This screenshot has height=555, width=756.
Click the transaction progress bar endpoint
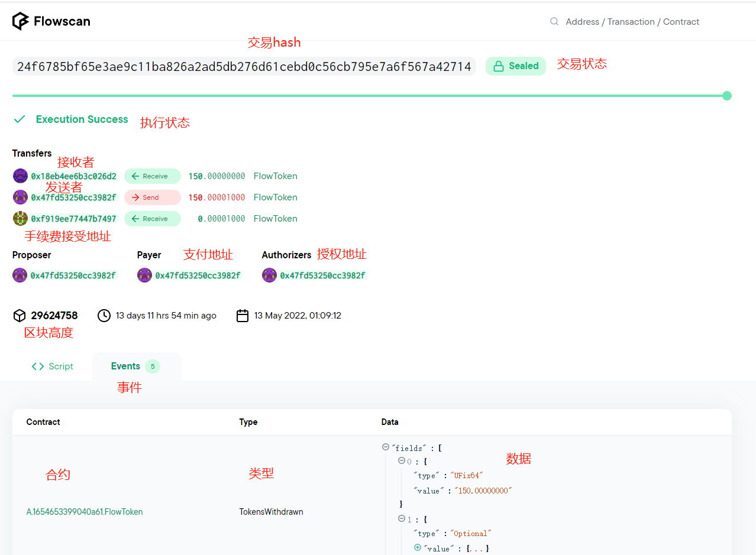pos(727,96)
